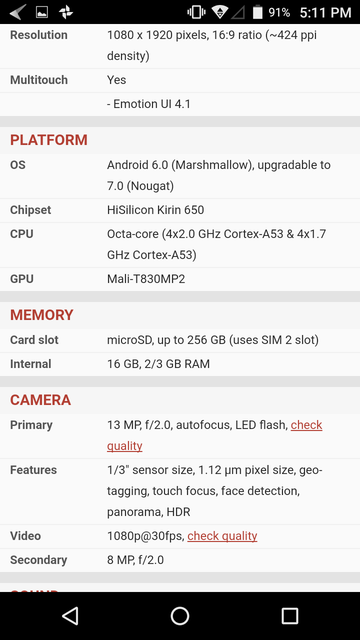Tap the vibrate mode status icon
Image resolution: width=360 pixels, height=640 pixels.
(196, 12)
